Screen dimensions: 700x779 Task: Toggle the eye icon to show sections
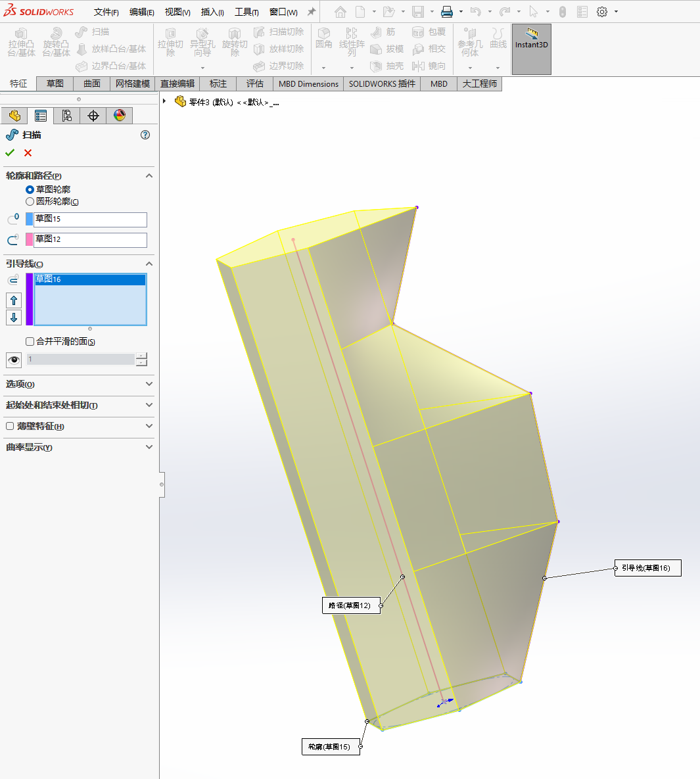(x=14, y=360)
